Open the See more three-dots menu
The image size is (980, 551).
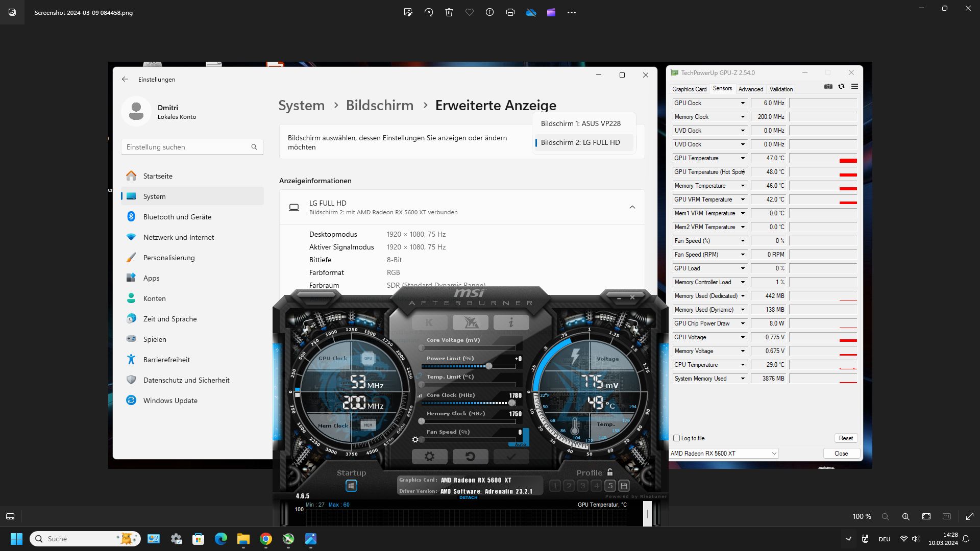click(572, 12)
